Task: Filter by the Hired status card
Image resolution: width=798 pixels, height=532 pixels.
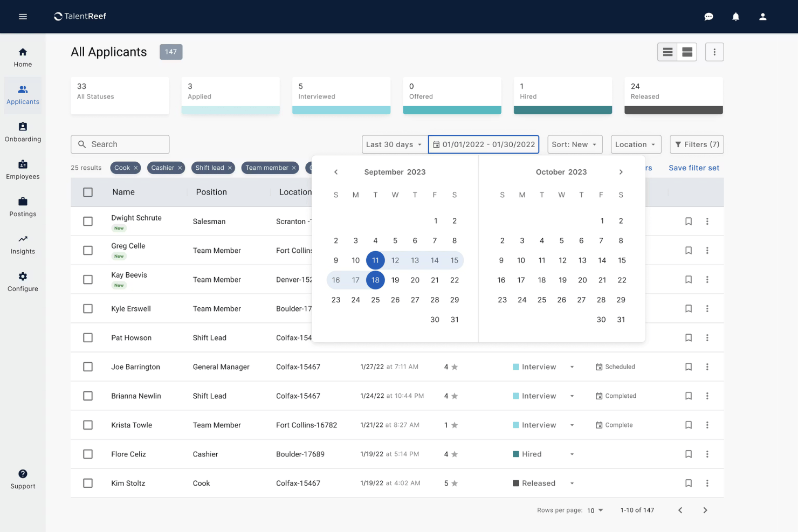Action: (563, 95)
